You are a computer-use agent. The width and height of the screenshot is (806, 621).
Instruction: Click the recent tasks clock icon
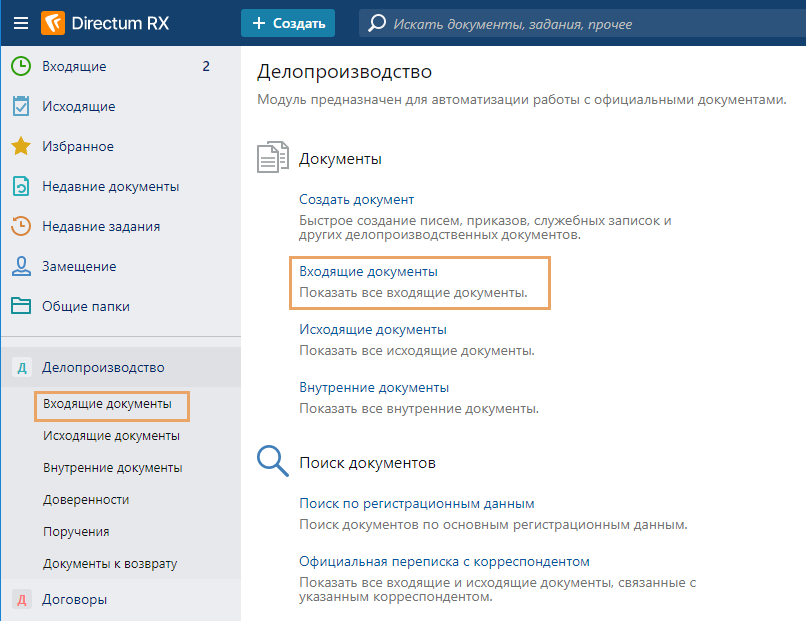[21, 227]
